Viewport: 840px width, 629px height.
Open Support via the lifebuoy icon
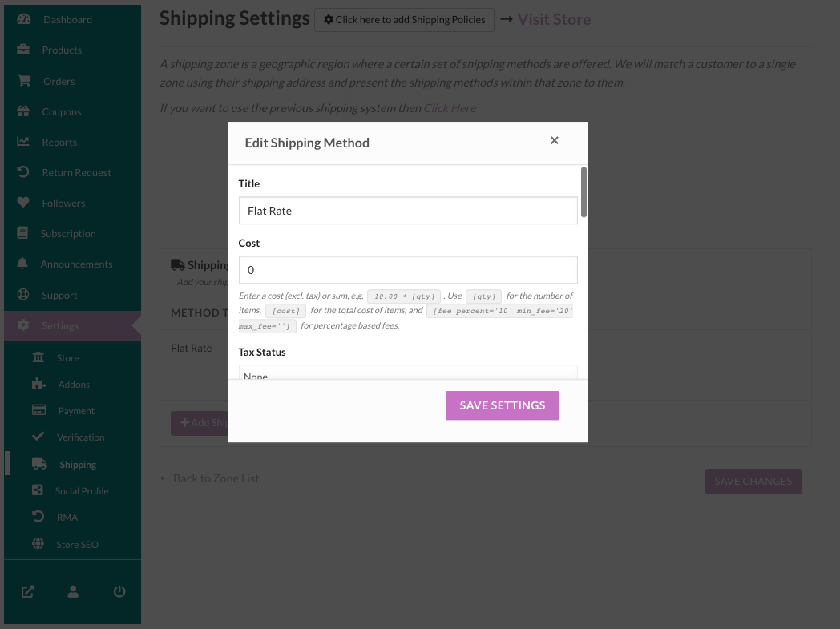coord(23,294)
